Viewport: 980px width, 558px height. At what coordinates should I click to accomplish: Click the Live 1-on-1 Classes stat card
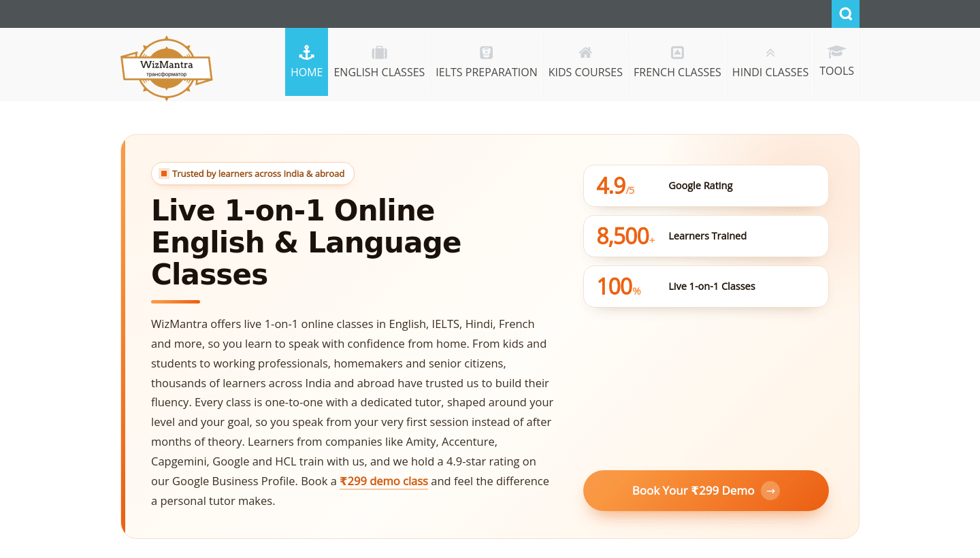click(706, 286)
